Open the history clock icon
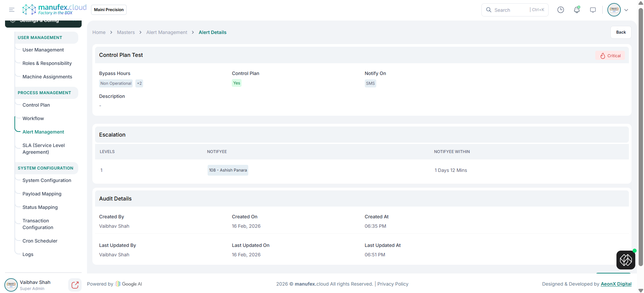The image size is (644, 293). (x=560, y=10)
